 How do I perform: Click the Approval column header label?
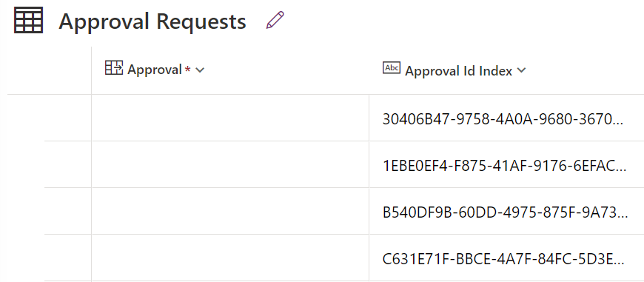pyautogui.click(x=155, y=70)
